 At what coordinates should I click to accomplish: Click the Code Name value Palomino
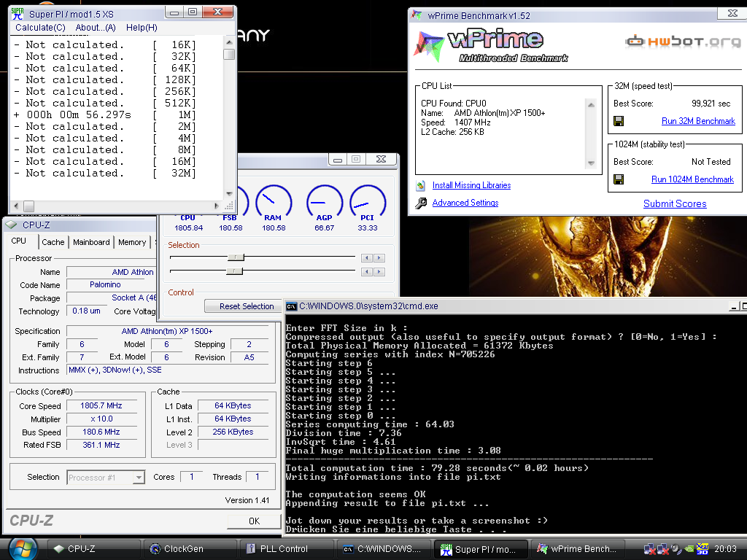tap(105, 285)
